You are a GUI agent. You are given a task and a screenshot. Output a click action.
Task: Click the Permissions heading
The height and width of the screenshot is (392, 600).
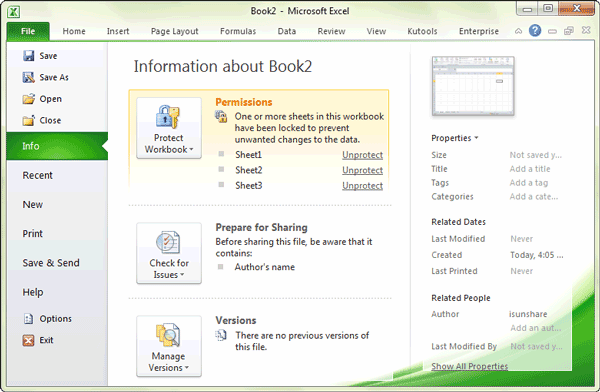click(x=244, y=102)
